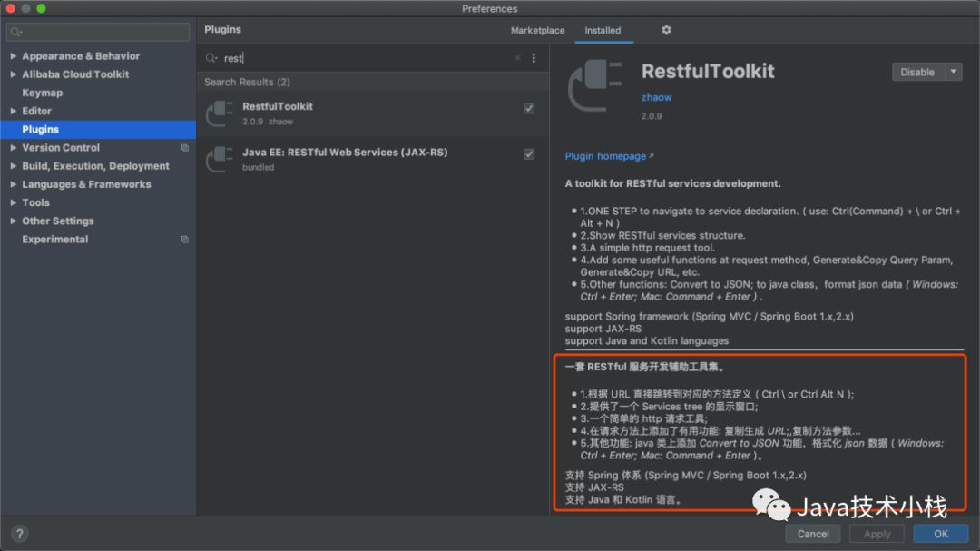Click the settings search magnifier icon in sidebar

pos(15,32)
